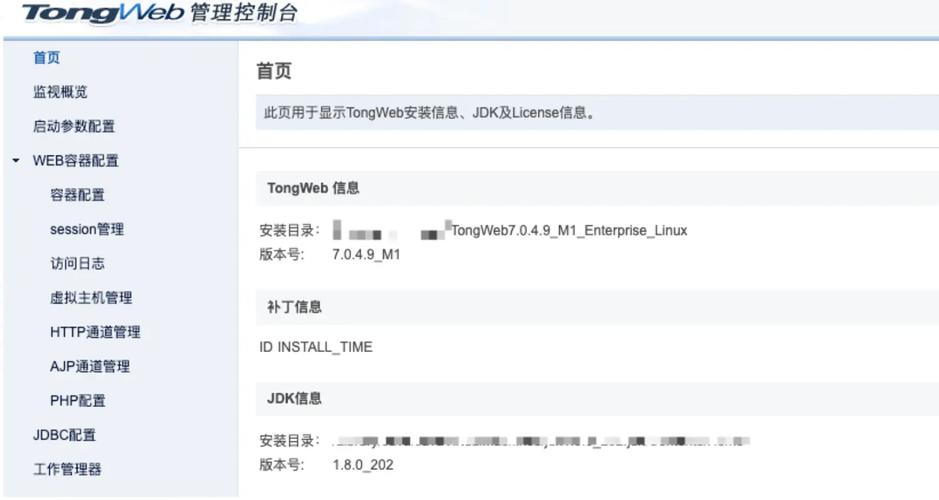Screen dimensions: 939x500
Task: Collapse the WEB容器配置 tree arrow
Action: click(16, 160)
